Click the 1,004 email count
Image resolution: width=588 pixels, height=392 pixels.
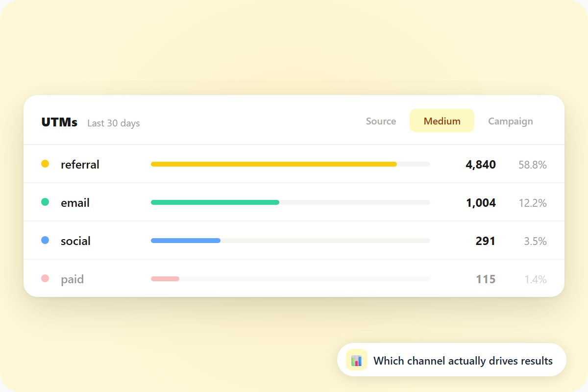481,203
